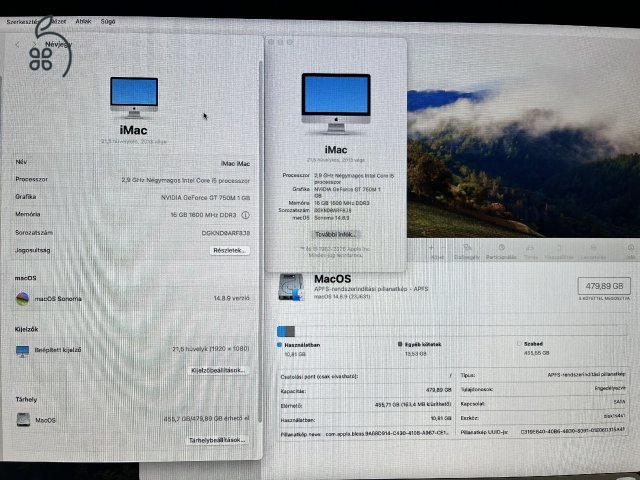This screenshot has width=640, height=480.
Task: Go back with the left arrow in Névjegy
Action: (x=17, y=44)
